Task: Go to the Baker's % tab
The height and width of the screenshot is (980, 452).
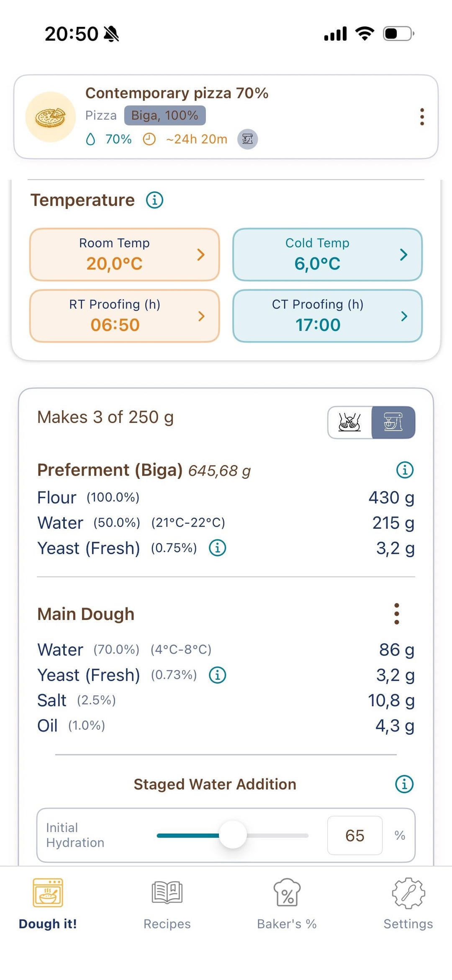Action: point(287,904)
